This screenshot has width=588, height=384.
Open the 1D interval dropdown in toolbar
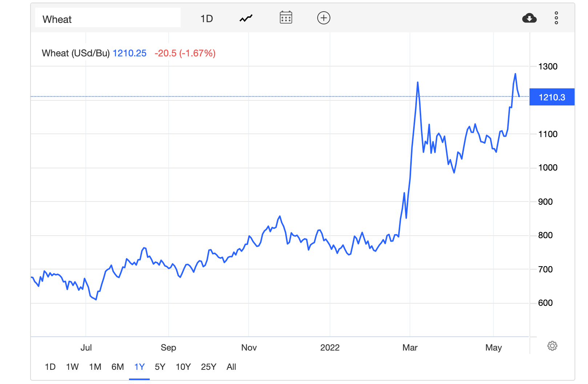(207, 19)
